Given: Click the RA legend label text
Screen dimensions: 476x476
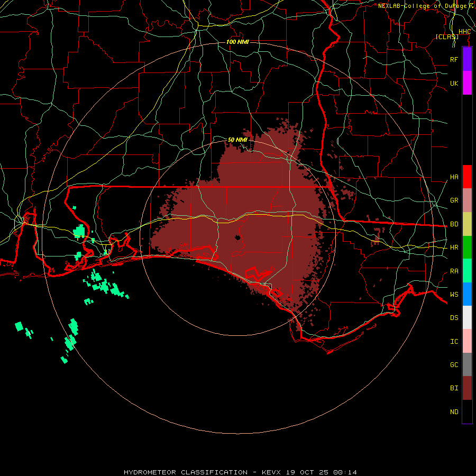Looking at the screenshot, I should pyautogui.click(x=454, y=271).
